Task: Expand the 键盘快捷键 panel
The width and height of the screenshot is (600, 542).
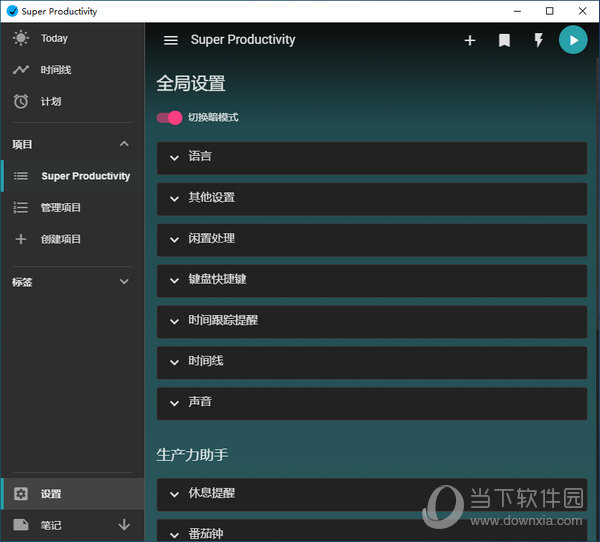Action: [372, 281]
